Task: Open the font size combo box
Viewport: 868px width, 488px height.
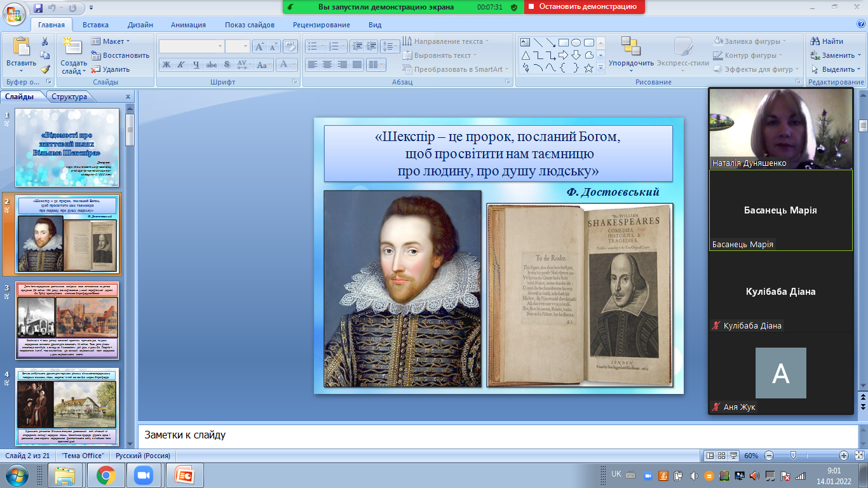Action: click(238, 46)
